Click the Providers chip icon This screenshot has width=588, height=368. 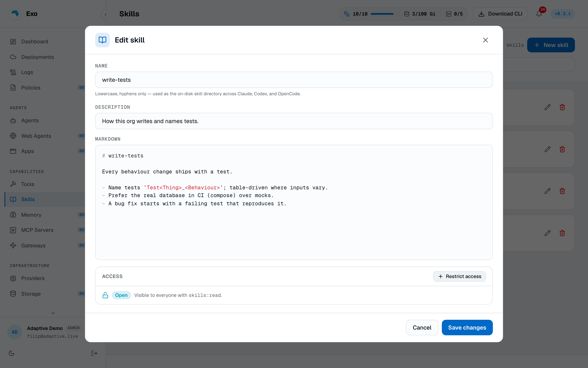pyautogui.click(x=13, y=278)
